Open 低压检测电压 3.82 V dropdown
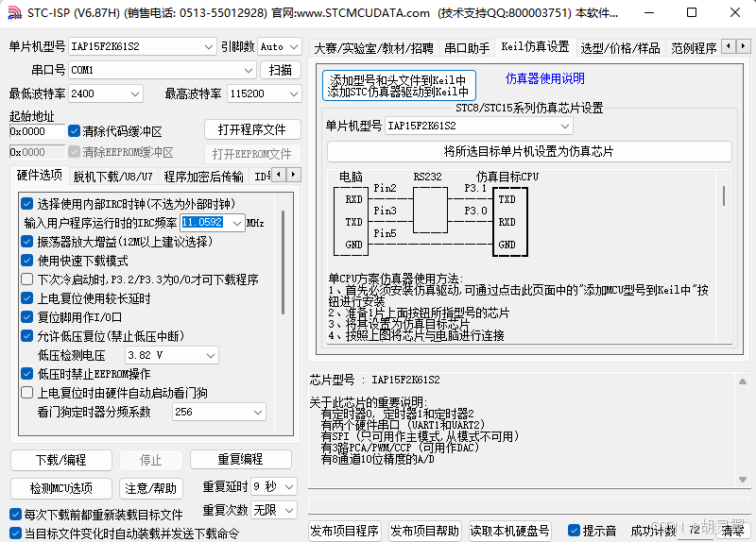The image size is (756, 542). (172, 356)
